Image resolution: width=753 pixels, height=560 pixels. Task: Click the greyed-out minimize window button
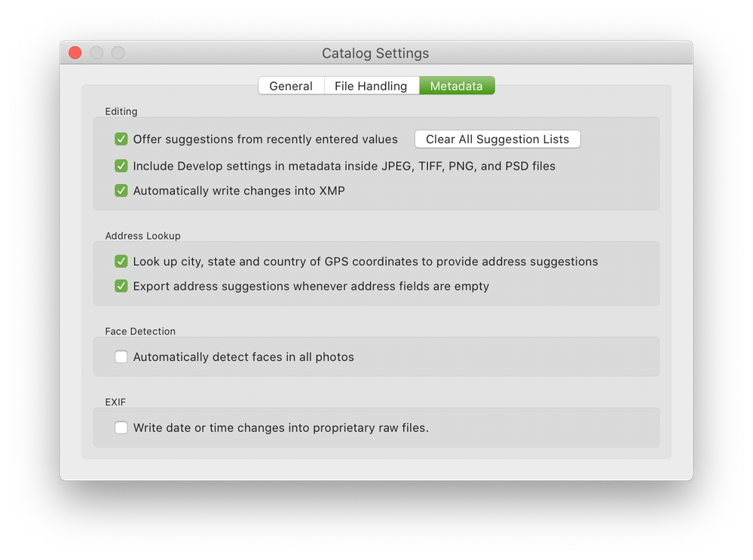[x=96, y=53]
